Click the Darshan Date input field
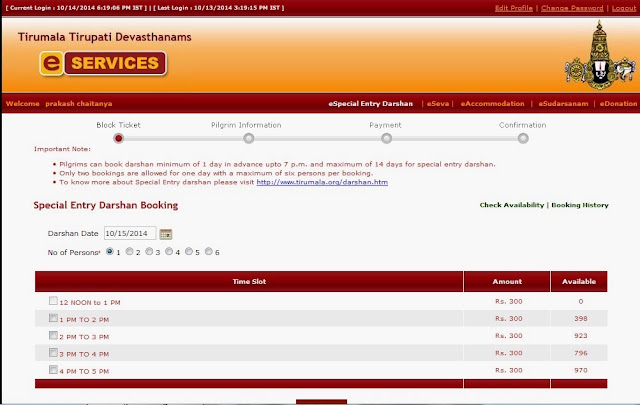 (130, 233)
